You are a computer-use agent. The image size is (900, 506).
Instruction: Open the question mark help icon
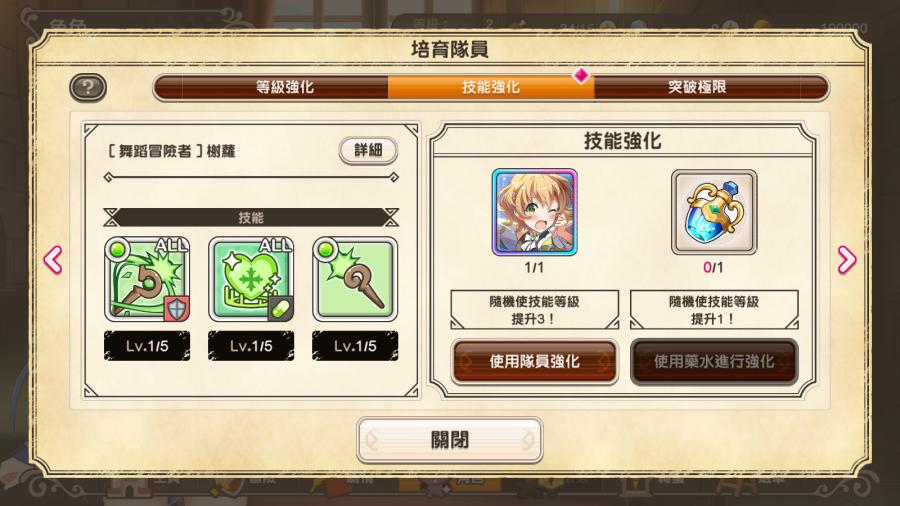click(88, 88)
